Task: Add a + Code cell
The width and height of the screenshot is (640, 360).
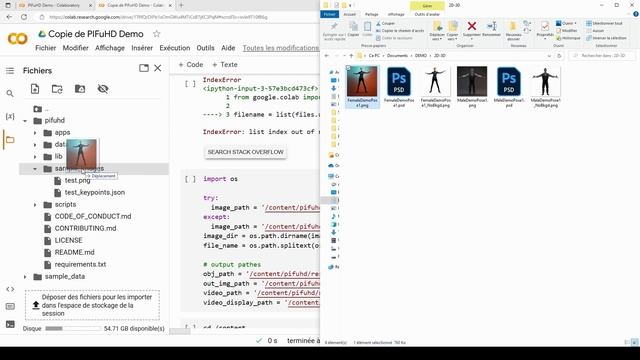Action: [x=191, y=64]
